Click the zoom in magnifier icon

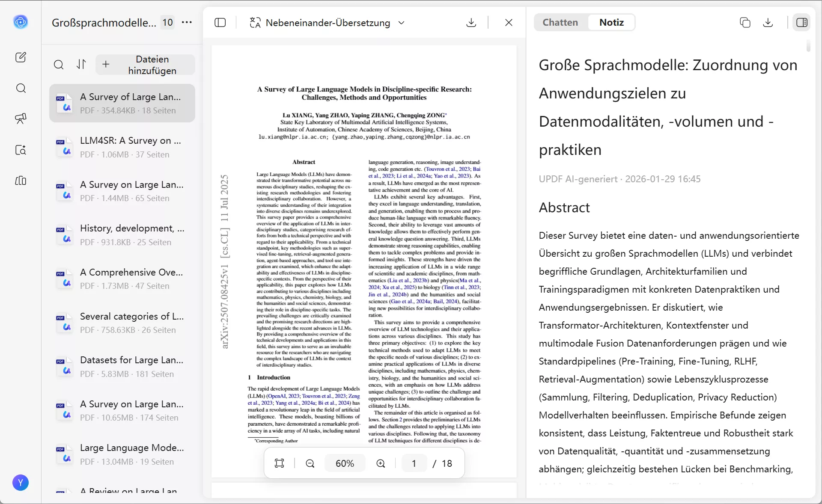pos(381,463)
